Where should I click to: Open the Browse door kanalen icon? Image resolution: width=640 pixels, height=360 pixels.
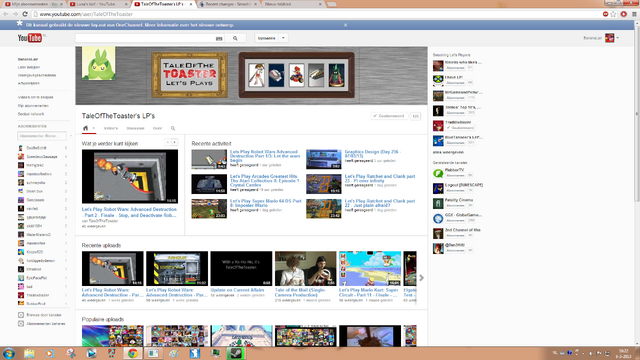pyautogui.click(x=21, y=315)
